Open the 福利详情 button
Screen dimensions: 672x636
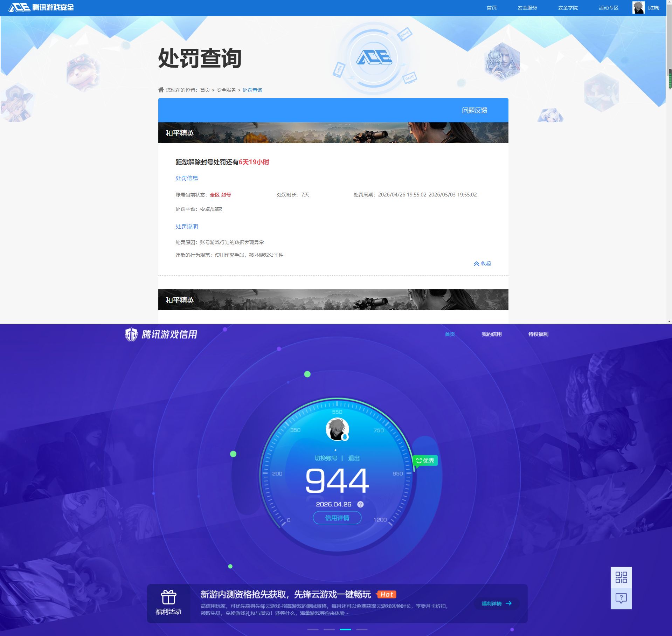497,603
